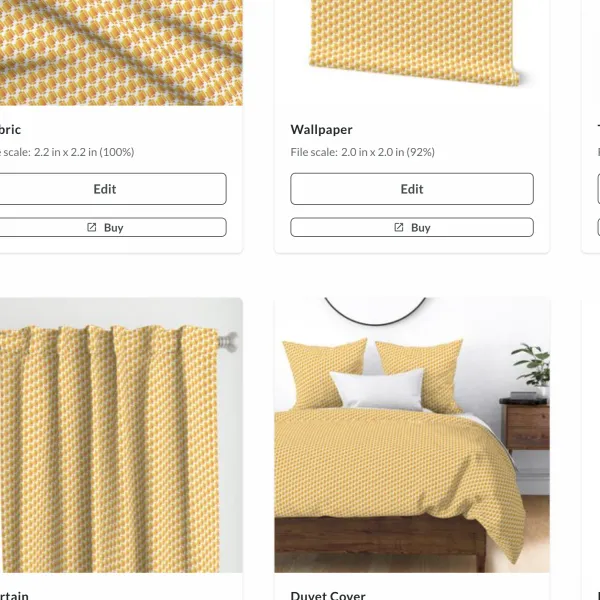
Task: Open the duvet cover bedroom preview image
Action: pos(412,435)
